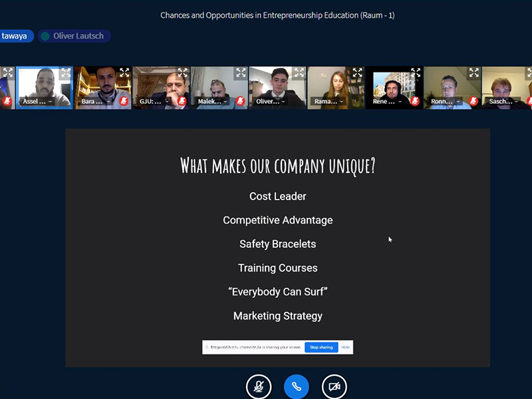Screen dimensions: 532x399
Task: Open fullscreen for GJU webcam tile
Action: (x=183, y=73)
